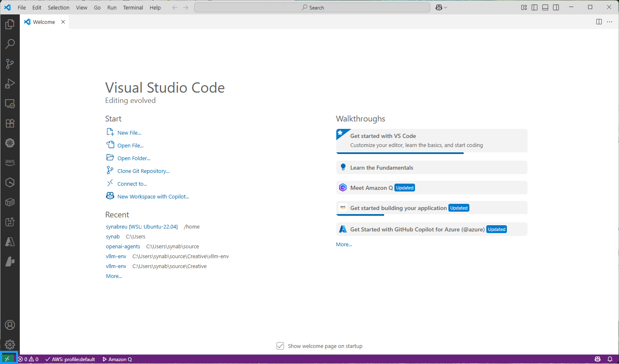Open recent synabreu WSL Ubuntu-22.04 folder
Image resolution: width=619 pixels, height=364 pixels.
[142, 227]
